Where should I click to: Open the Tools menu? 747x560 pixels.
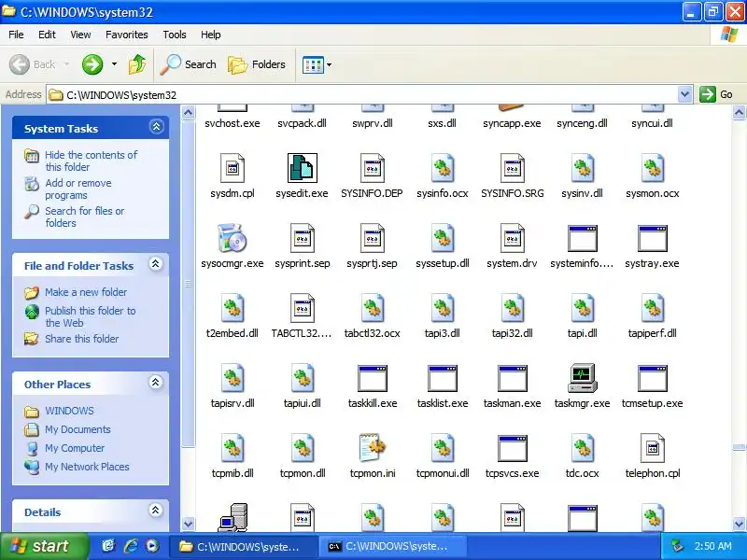(x=175, y=35)
